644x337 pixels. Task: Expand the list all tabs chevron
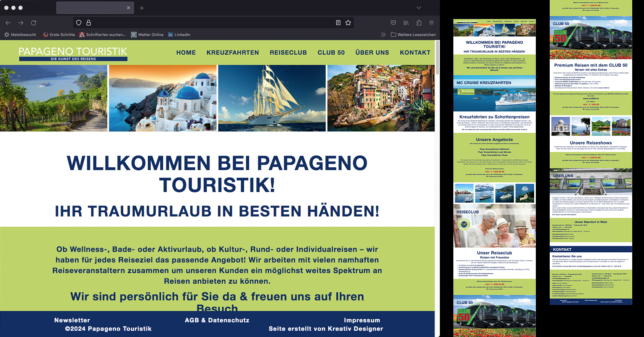click(x=418, y=8)
